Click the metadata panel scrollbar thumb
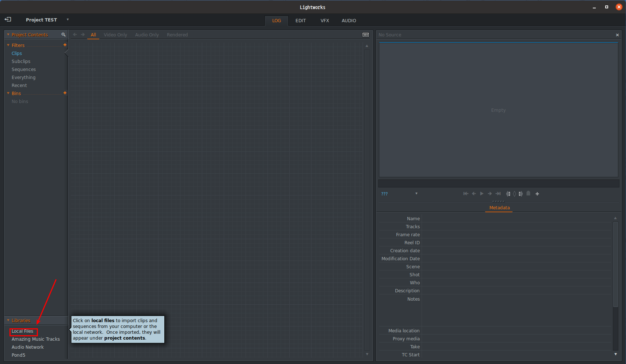 point(615,264)
